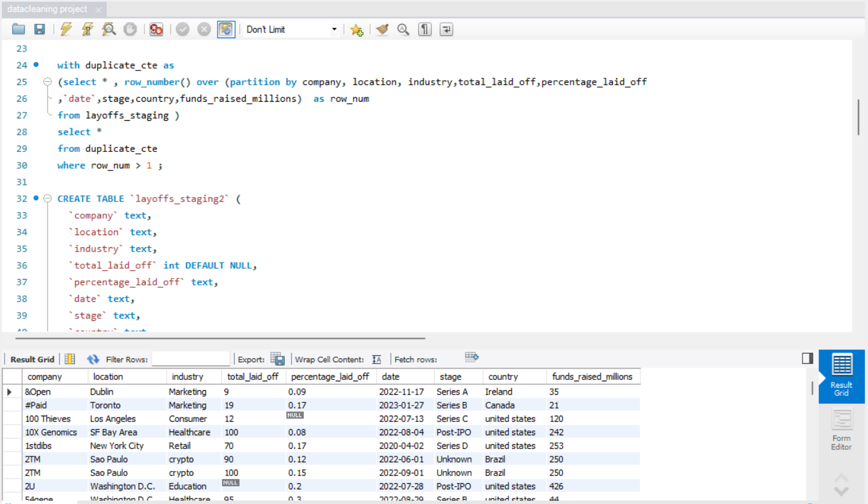The height and width of the screenshot is (504, 868).
Task: Switch to the datacleaning project tab
Action: pos(48,10)
